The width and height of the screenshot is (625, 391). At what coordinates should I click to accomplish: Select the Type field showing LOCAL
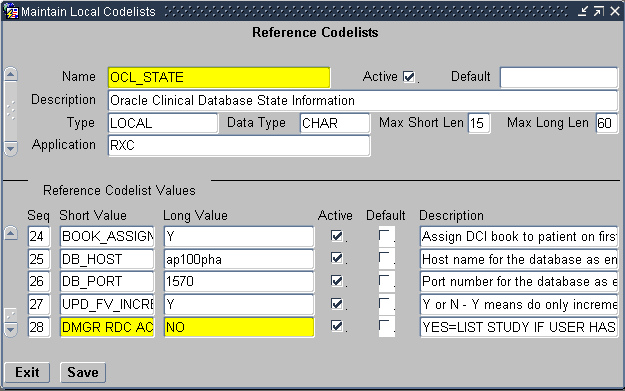pyautogui.click(x=163, y=123)
